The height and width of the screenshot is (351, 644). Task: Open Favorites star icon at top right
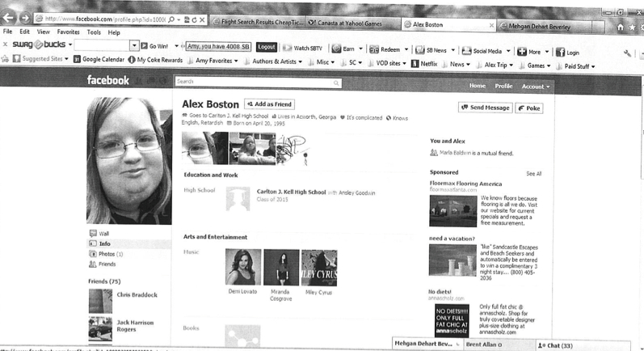[x=632, y=27]
